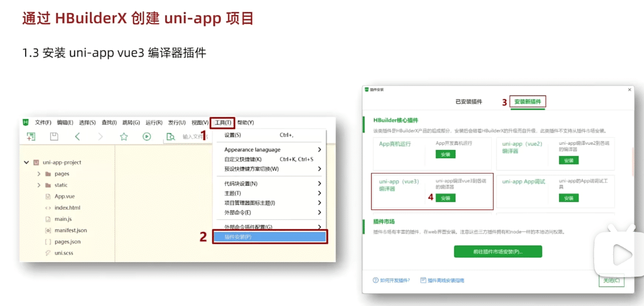Open the 插件离线安装指南 link
644x306 pixels.
(x=446, y=281)
